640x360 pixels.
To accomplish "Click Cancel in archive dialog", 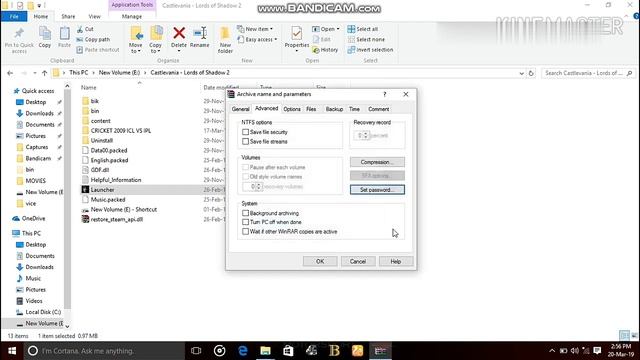I will pos(358,261).
